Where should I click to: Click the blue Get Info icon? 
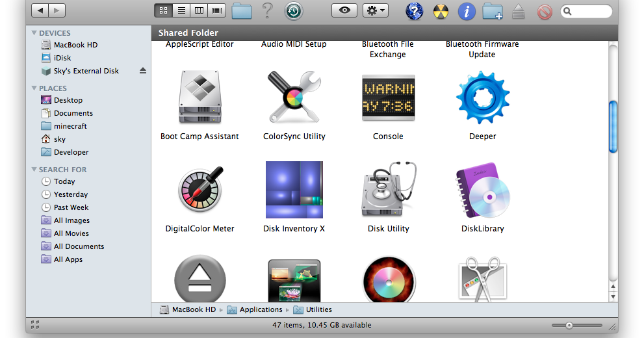click(467, 12)
